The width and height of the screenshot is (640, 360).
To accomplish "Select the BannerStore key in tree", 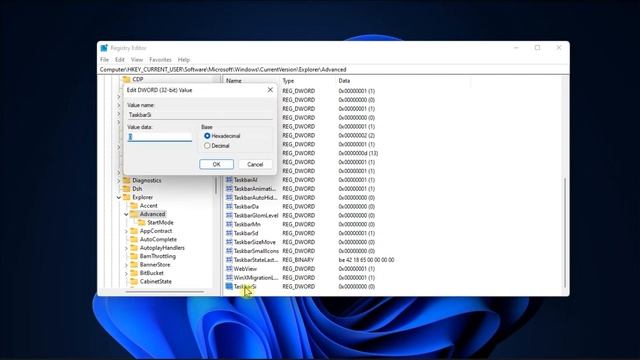I will (155, 264).
